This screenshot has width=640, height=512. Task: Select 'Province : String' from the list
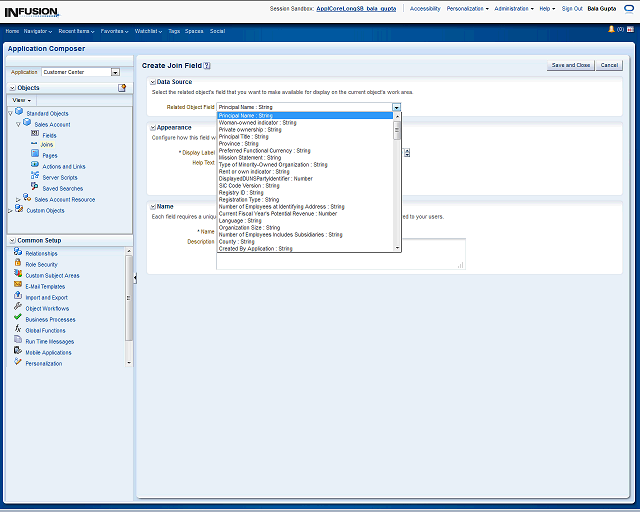pyautogui.click(x=238, y=143)
